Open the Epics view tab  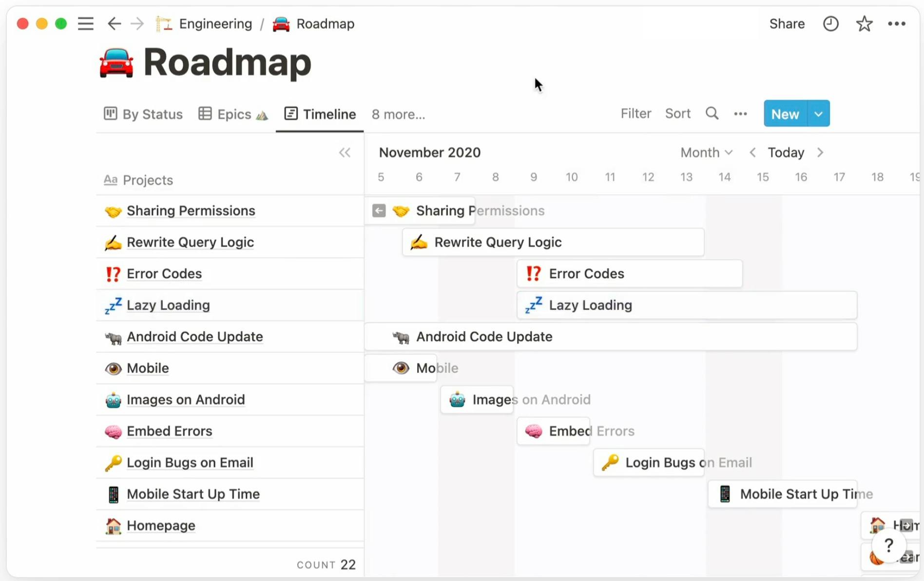click(232, 114)
